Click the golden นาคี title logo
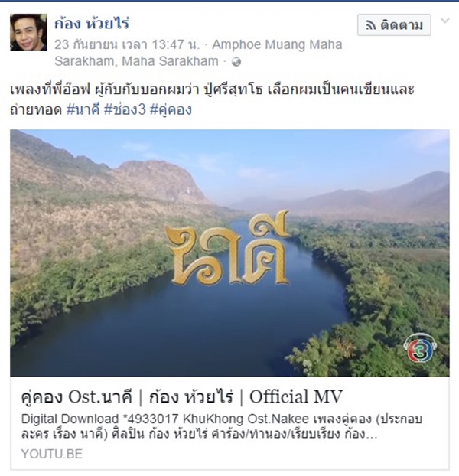This screenshot has width=459, height=476. tap(227, 248)
